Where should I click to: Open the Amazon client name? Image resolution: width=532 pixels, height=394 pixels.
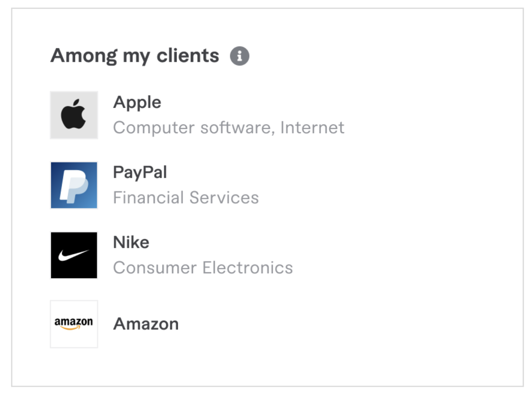click(146, 324)
